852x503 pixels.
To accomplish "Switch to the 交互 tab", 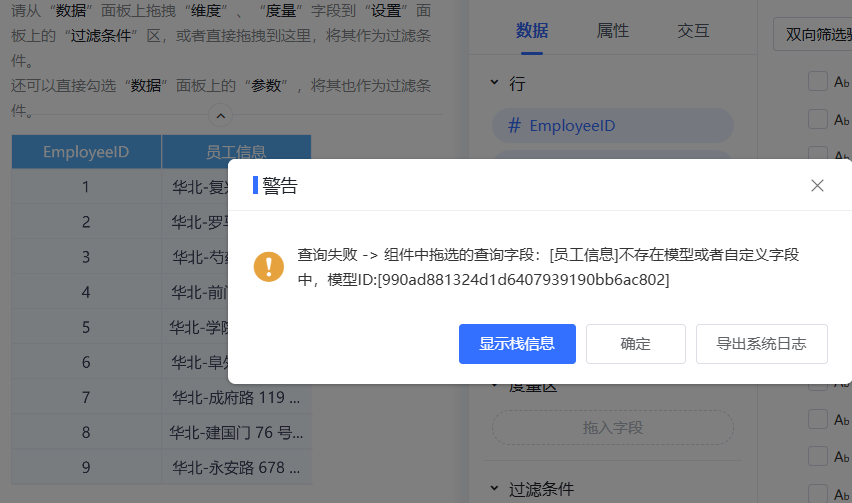I will [x=693, y=31].
